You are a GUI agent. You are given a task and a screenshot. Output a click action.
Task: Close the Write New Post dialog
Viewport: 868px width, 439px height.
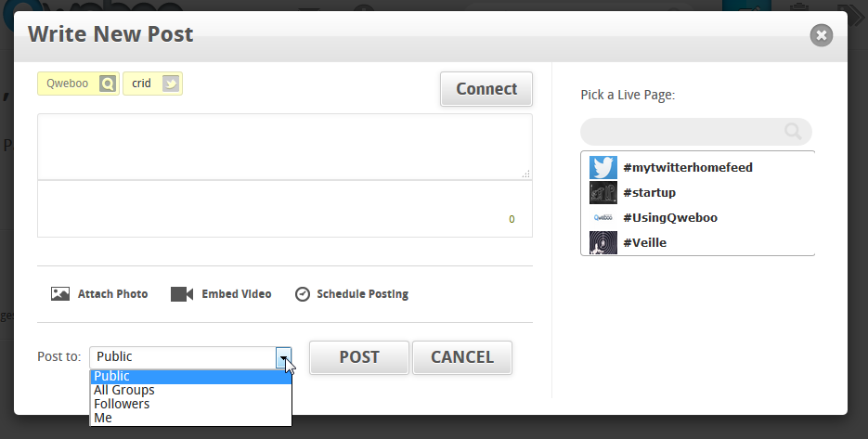coord(821,35)
